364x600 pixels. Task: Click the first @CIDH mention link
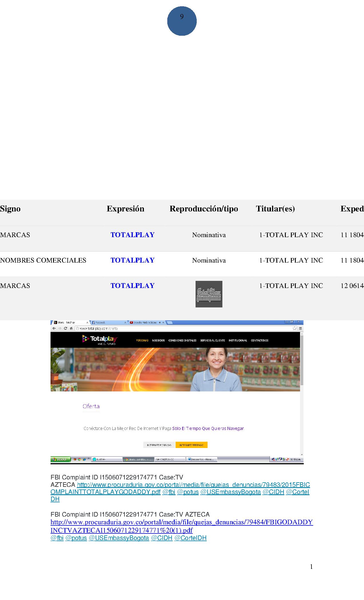(x=273, y=492)
